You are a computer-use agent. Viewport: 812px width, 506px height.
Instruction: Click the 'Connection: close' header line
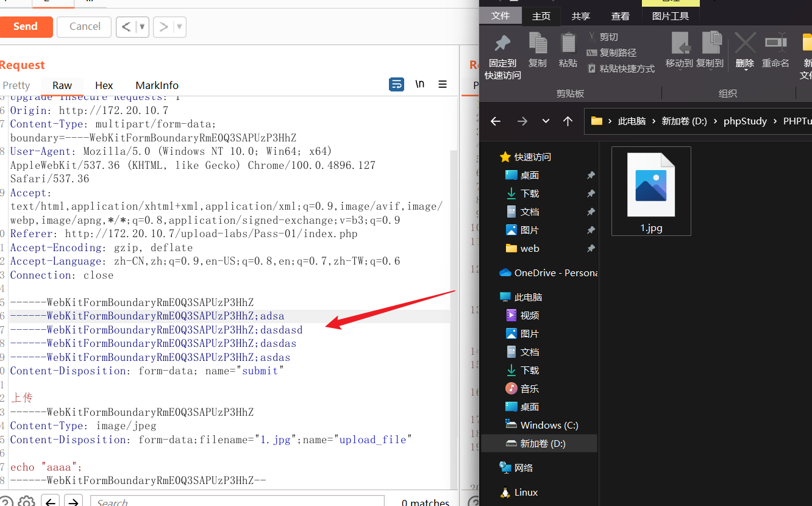[x=62, y=275]
